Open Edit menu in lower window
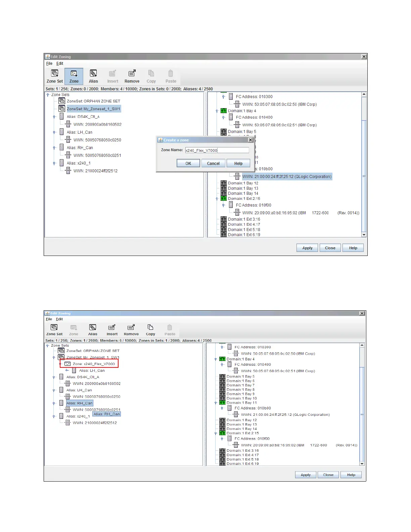The height and width of the screenshot is (532, 411). point(59,319)
